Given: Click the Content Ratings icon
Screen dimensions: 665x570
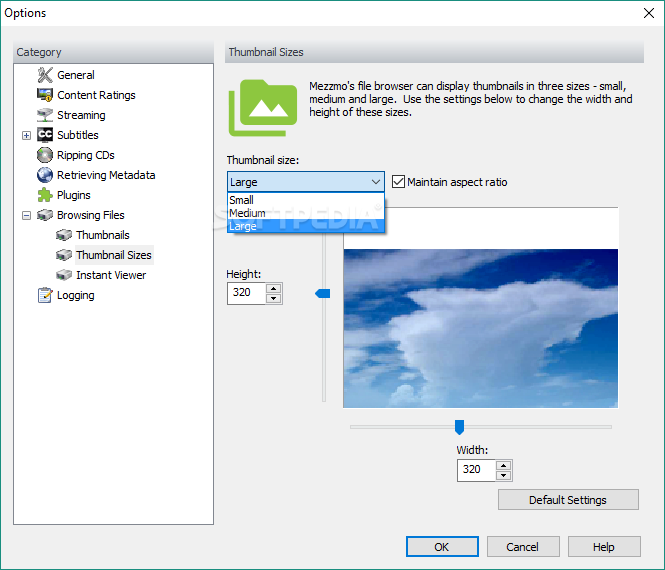Looking at the screenshot, I should (x=45, y=95).
